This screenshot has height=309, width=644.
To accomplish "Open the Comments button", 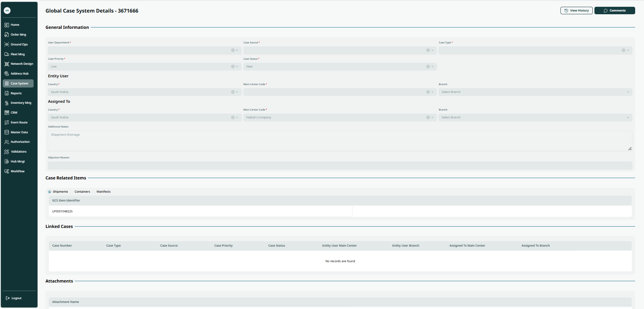I will click(x=614, y=11).
